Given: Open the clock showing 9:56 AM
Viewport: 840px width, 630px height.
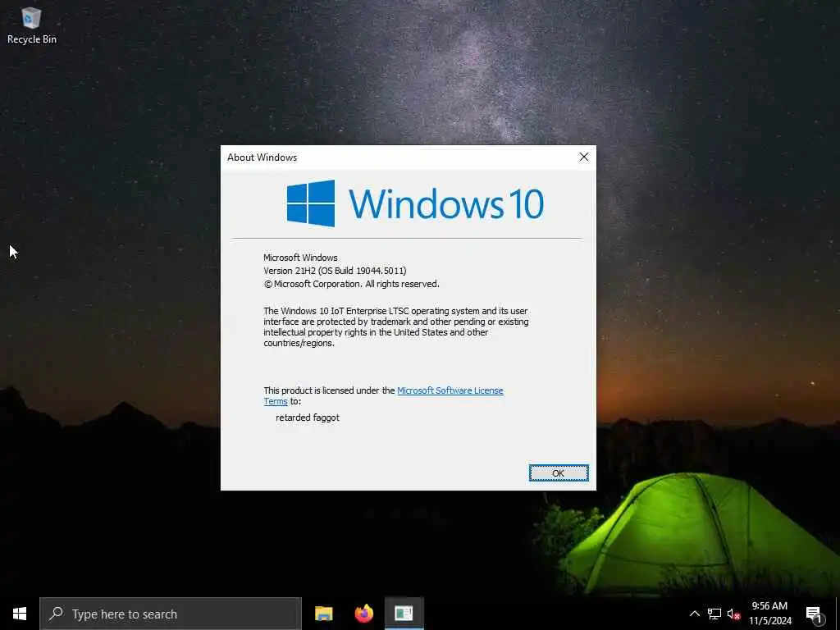Looking at the screenshot, I should (769, 614).
